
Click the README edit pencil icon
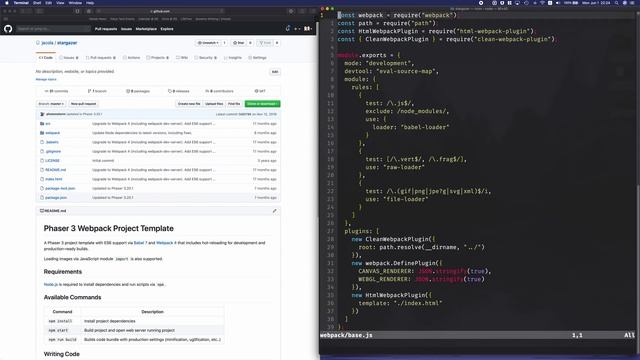point(274,211)
